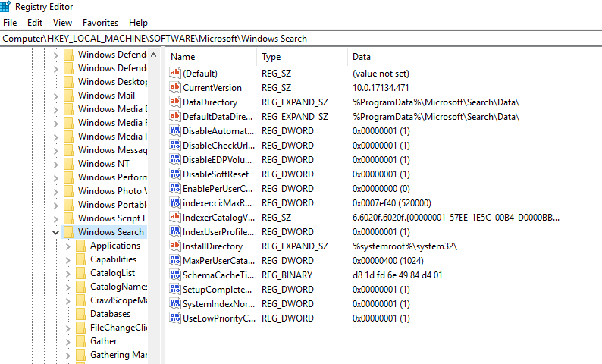Expand the Windows NT key

pos(55,165)
